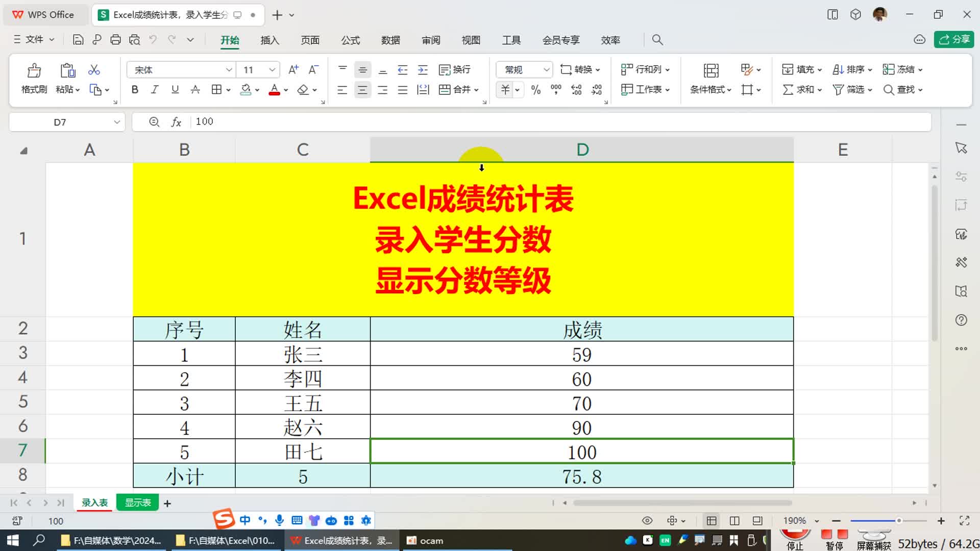Image resolution: width=980 pixels, height=551 pixels.
Task: Switch to the 显示表 sheet tab
Action: tap(138, 503)
